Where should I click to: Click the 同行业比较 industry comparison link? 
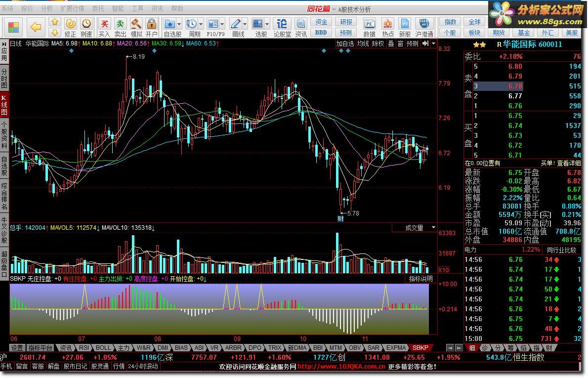pos(561,250)
